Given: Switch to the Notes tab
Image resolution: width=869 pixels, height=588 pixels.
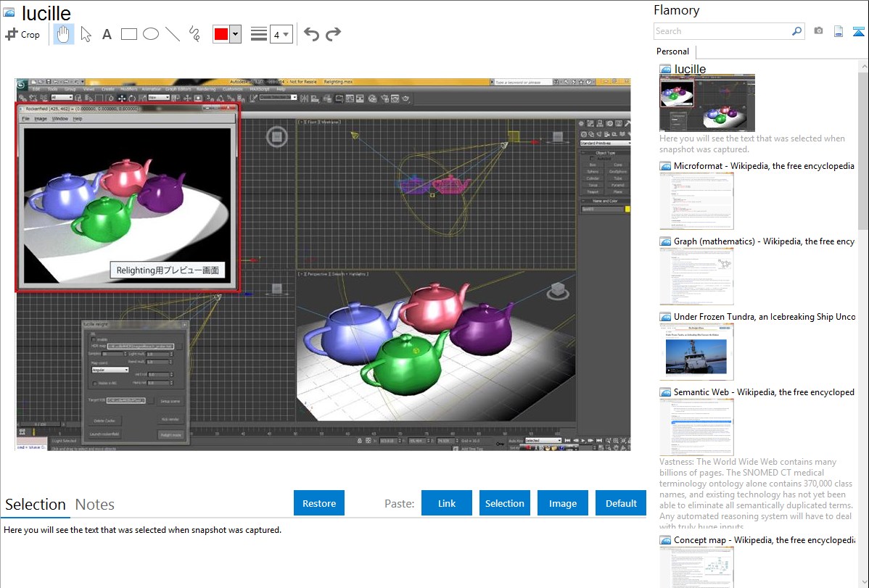Looking at the screenshot, I should coord(94,505).
